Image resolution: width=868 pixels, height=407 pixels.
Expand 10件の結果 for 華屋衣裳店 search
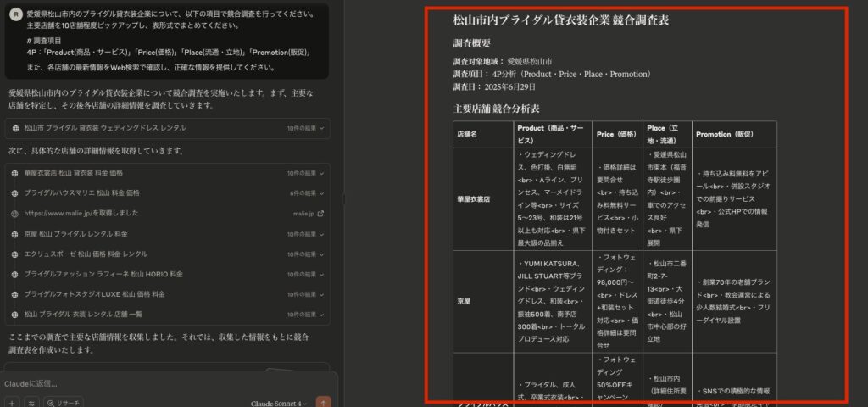305,173
